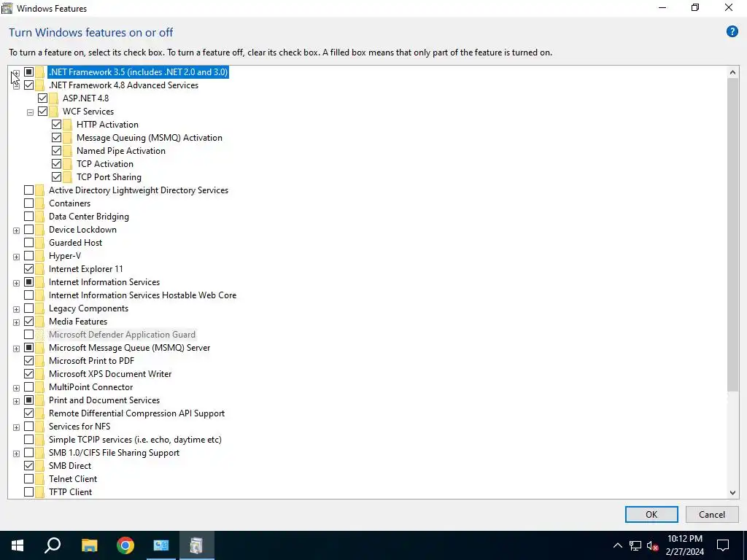747x560 pixels.
Task: Click folder icon beside Media Features
Action: [39, 322]
